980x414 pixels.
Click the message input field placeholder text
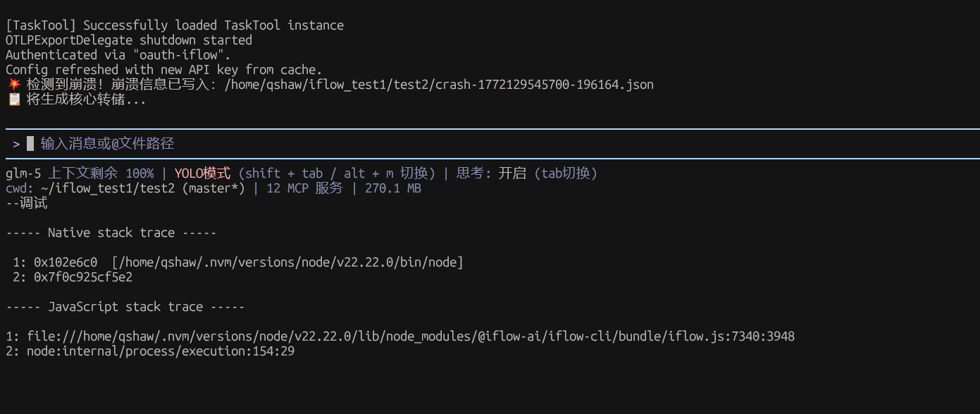pyautogui.click(x=107, y=144)
